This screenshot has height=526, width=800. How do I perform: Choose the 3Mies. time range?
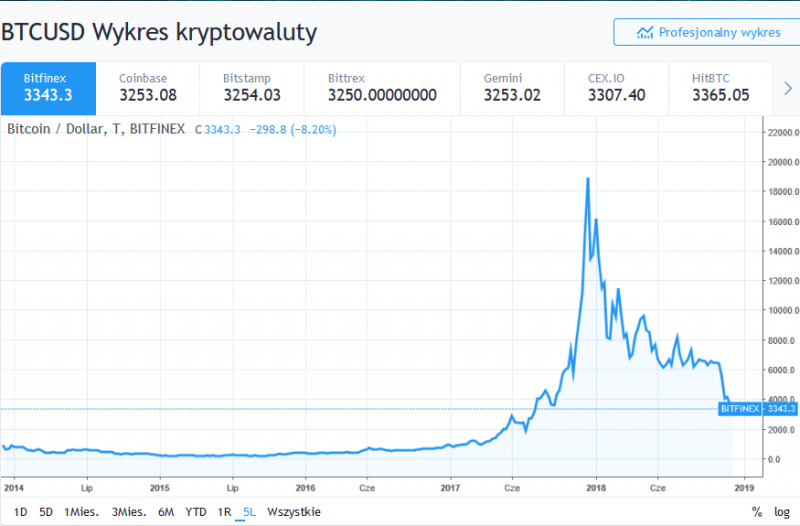pyautogui.click(x=129, y=511)
